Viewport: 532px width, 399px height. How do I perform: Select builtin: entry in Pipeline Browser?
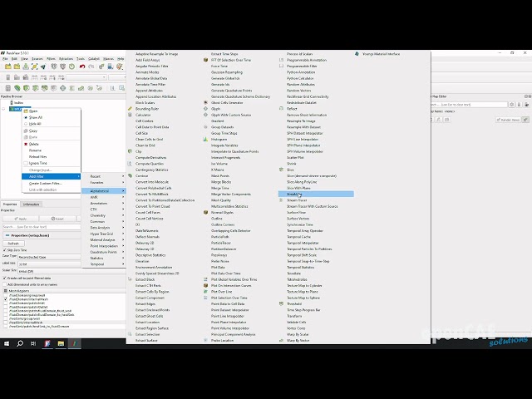pyautogui.click(x=18, y=103)
